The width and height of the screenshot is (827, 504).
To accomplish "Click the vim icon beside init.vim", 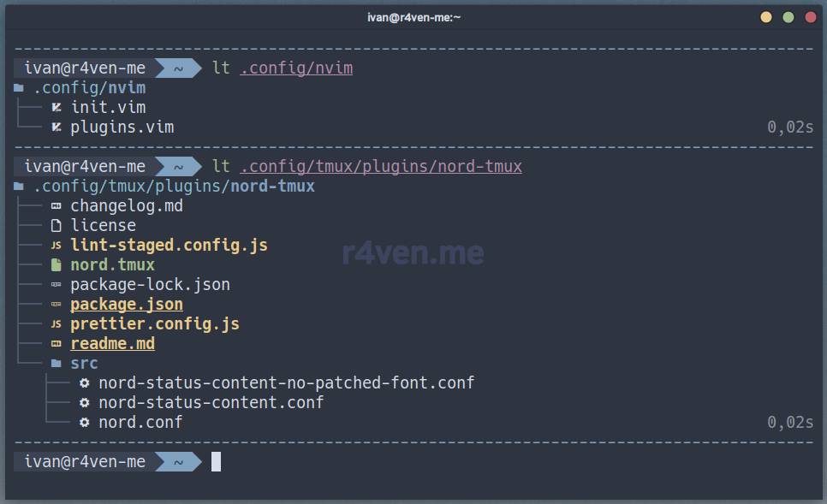I will click(x=57, y=108).
